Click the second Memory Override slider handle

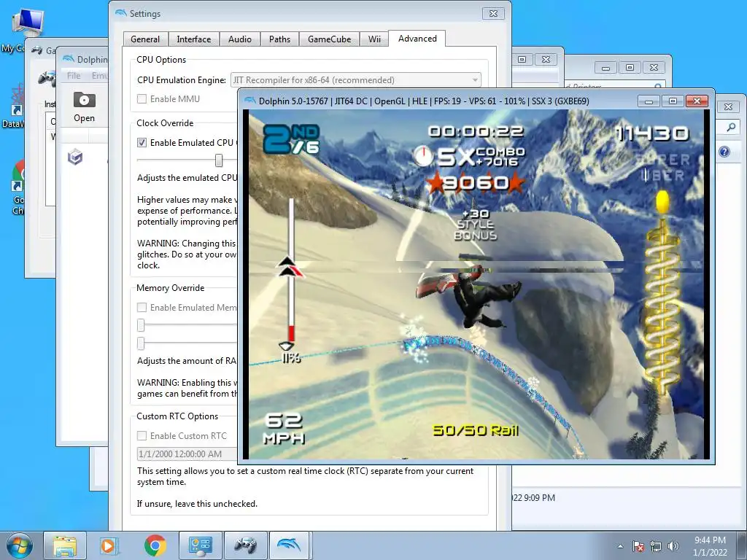[141, 343]
